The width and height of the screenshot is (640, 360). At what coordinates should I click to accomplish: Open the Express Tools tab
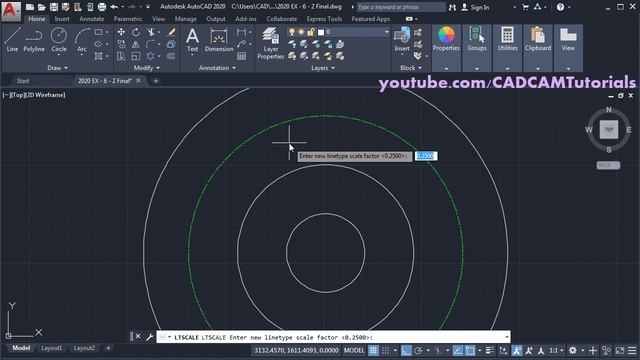pyautogui.click(x=324, y=19)
